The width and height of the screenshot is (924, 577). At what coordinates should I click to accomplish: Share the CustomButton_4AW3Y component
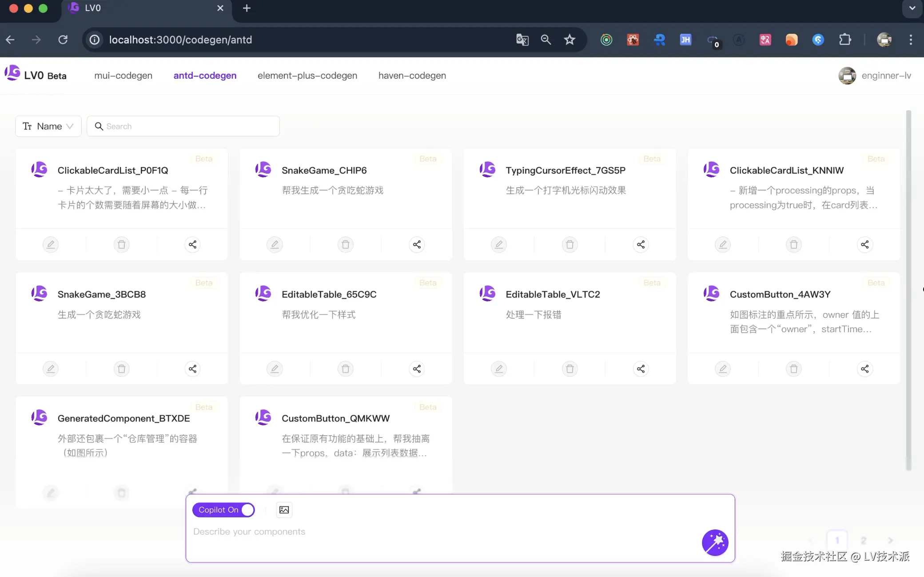tap(864, 369)
